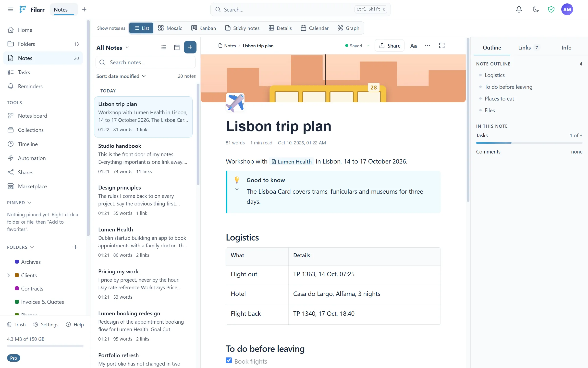The height and width of the screenshot is (368, 588).
Task: Click the Share button
Action: [390, 46]
